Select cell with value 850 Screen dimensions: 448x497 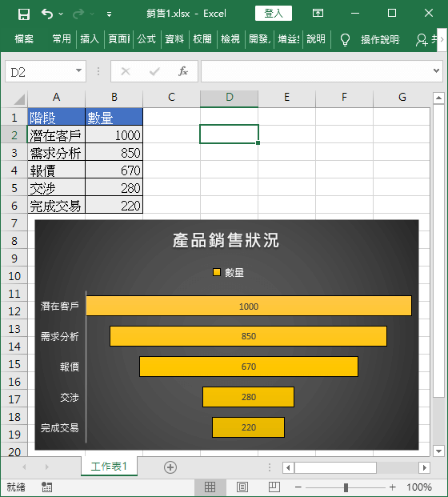[114, 152]
